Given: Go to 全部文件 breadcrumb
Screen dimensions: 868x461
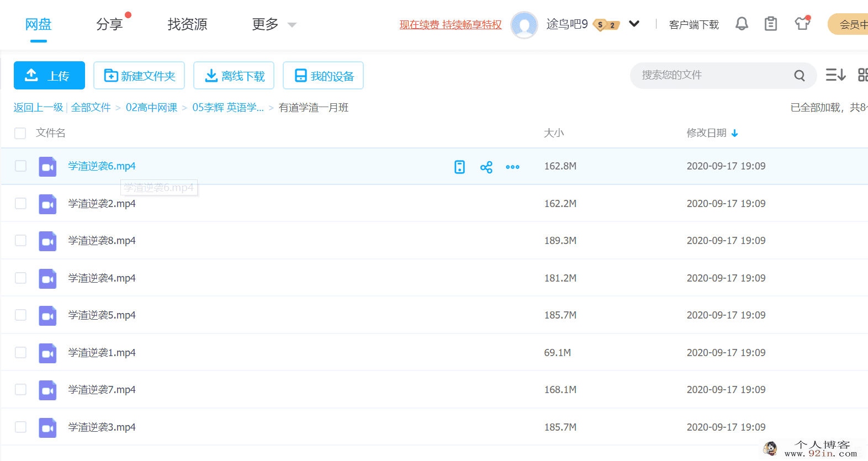Looking at the screenshot, I should pos(91,108).
